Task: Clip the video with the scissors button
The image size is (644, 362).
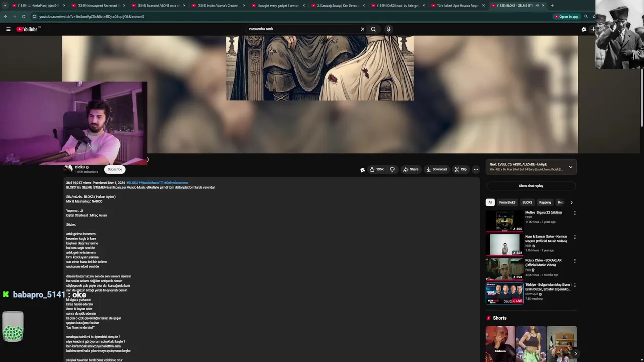Action: (460, 169)
